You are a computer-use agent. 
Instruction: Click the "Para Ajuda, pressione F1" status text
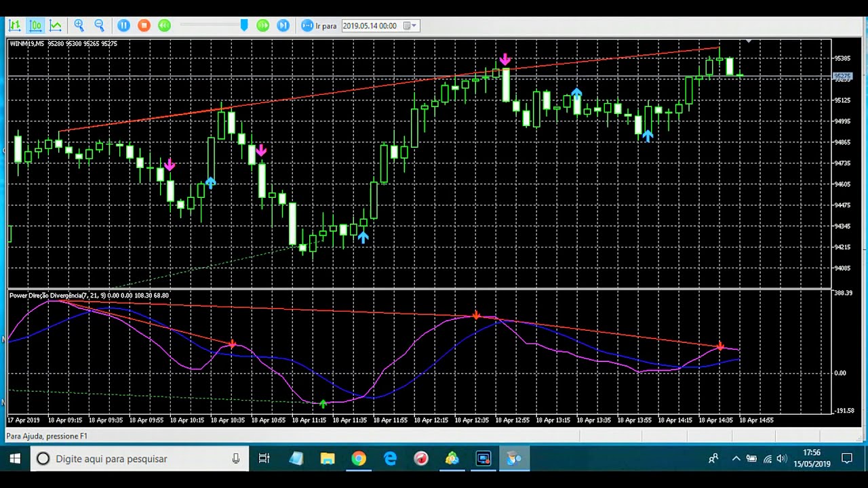pyautogui.click(x=47, y=436)
